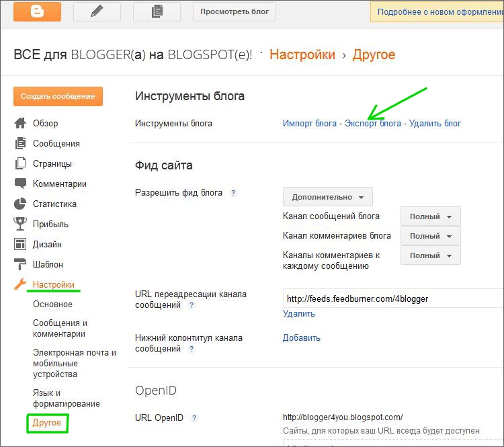The width and height of the screenshot is (504, 447).
Task: Click Экспорт блога link
Action: click(373, 124)
